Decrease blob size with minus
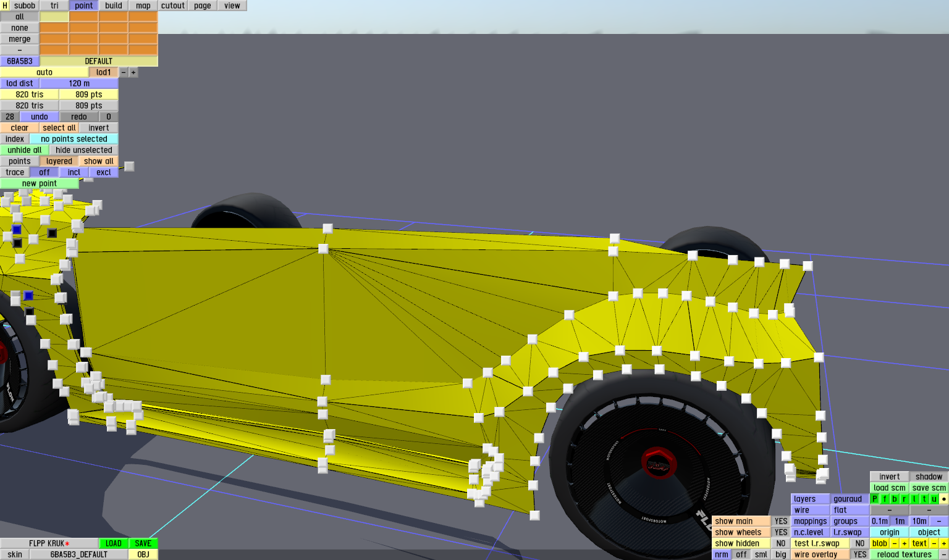This screenshot has height=560, width=949. 895,543
